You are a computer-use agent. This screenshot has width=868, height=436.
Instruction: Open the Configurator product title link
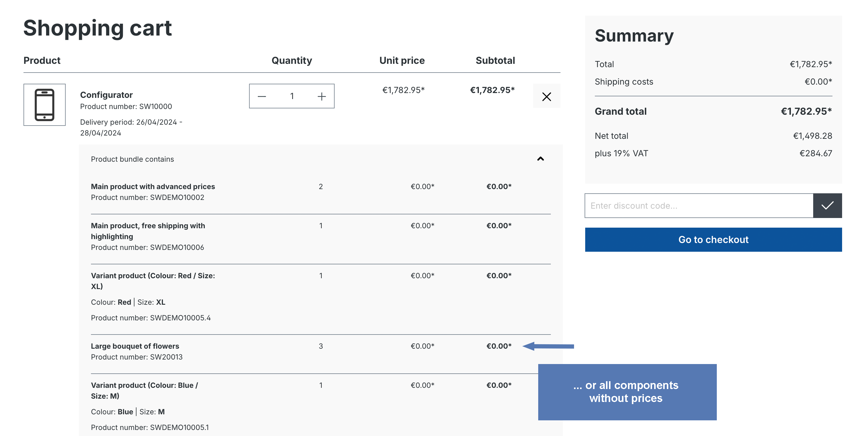pos(107,95)
